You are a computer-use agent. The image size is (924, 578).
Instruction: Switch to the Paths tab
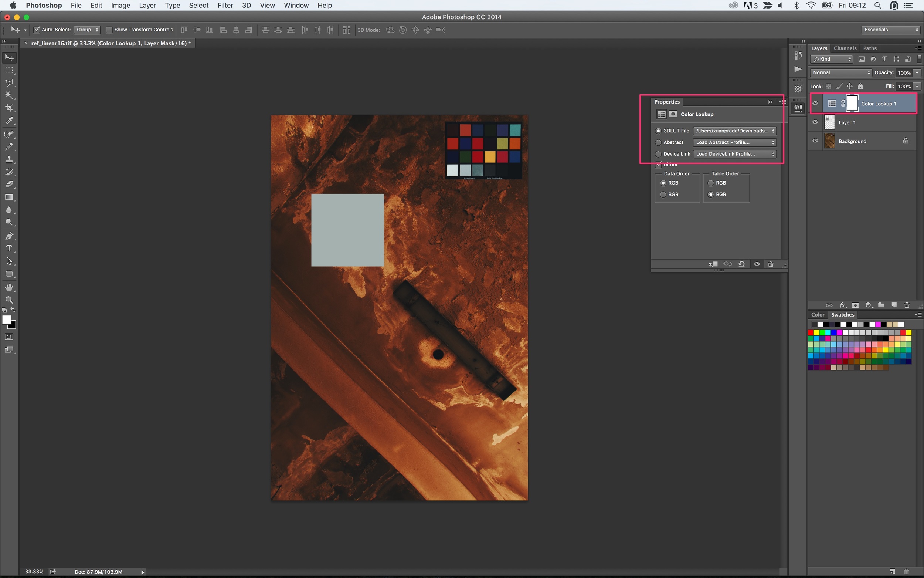click(870, 48)
